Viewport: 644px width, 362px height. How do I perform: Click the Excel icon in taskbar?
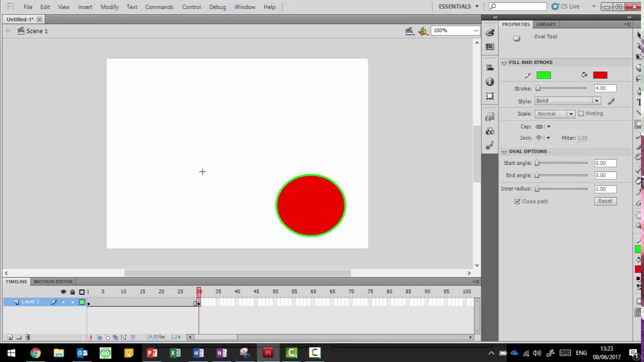click(x=175, y=353)
